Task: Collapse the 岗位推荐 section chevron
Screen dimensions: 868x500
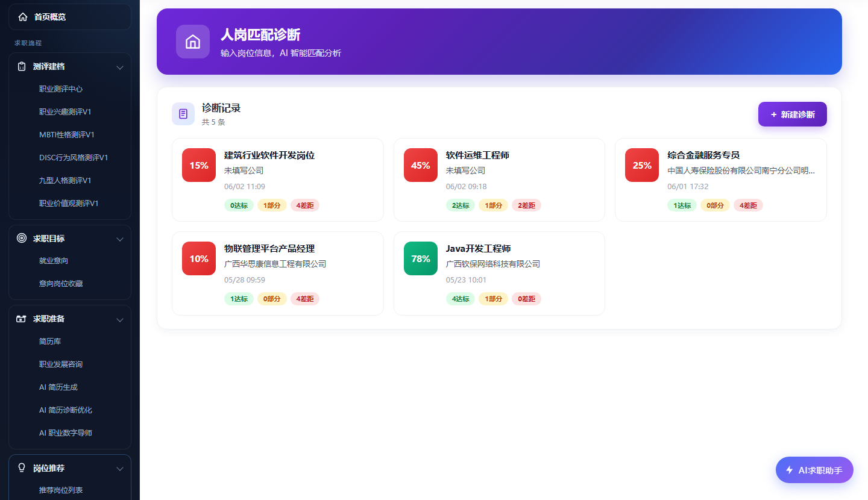Action: 120,468
